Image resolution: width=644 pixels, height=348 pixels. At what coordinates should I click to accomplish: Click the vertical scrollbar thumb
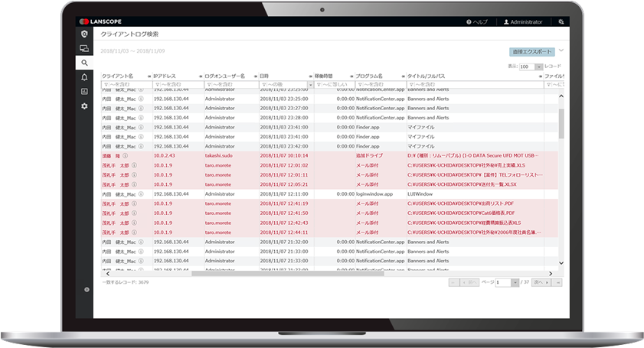(x=561, y=124)
